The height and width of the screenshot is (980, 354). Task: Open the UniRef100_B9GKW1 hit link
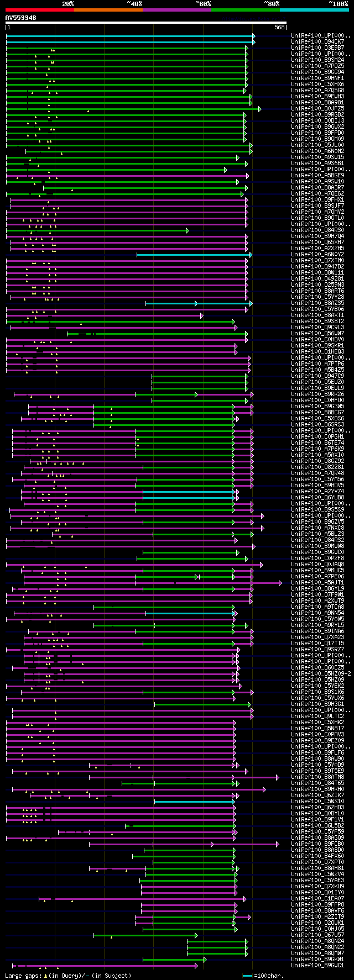(317, 960)
